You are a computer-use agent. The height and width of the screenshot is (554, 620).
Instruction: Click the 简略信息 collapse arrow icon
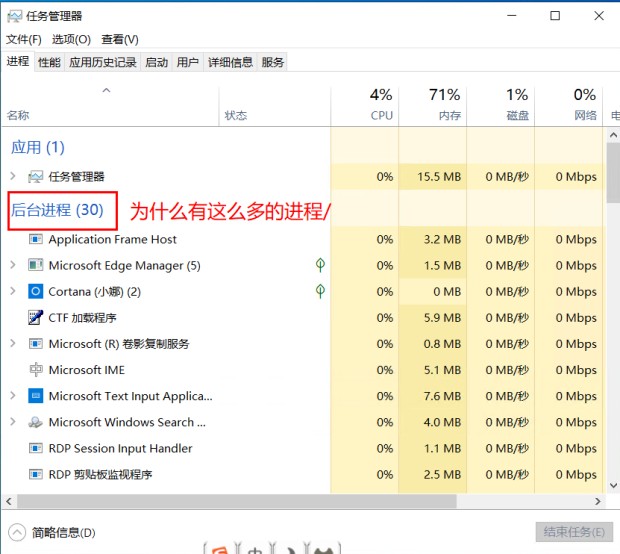[17, 532]
